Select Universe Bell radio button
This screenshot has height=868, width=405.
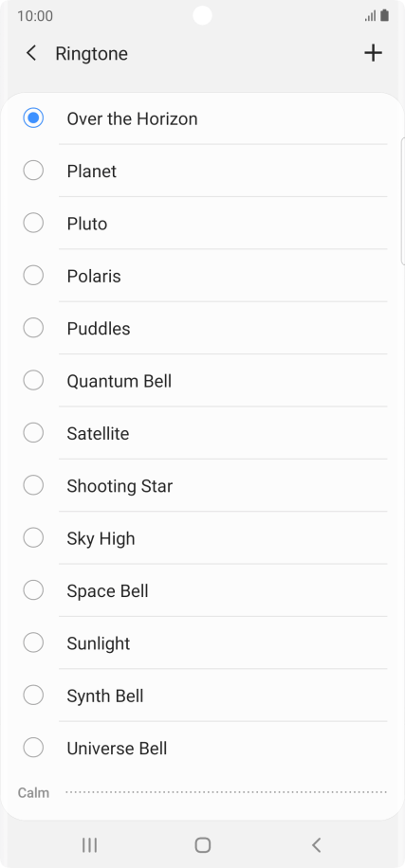coord(33,748)
